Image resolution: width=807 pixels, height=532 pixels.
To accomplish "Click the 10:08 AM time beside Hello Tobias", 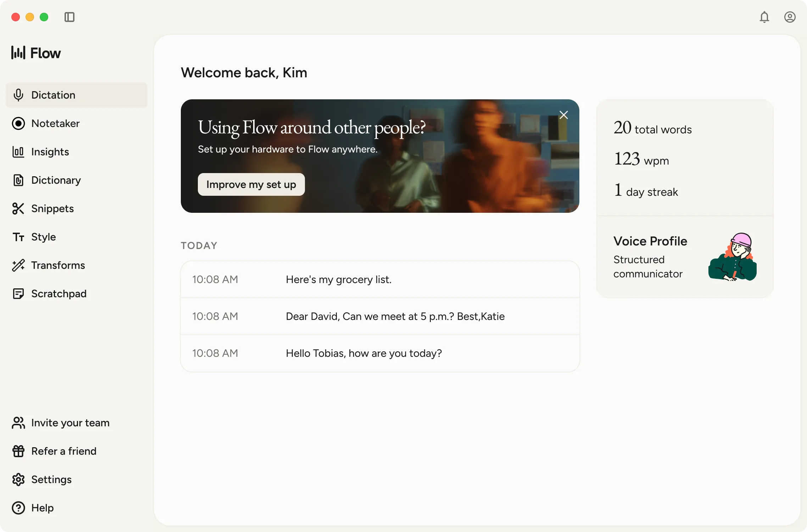I will 215,353.
